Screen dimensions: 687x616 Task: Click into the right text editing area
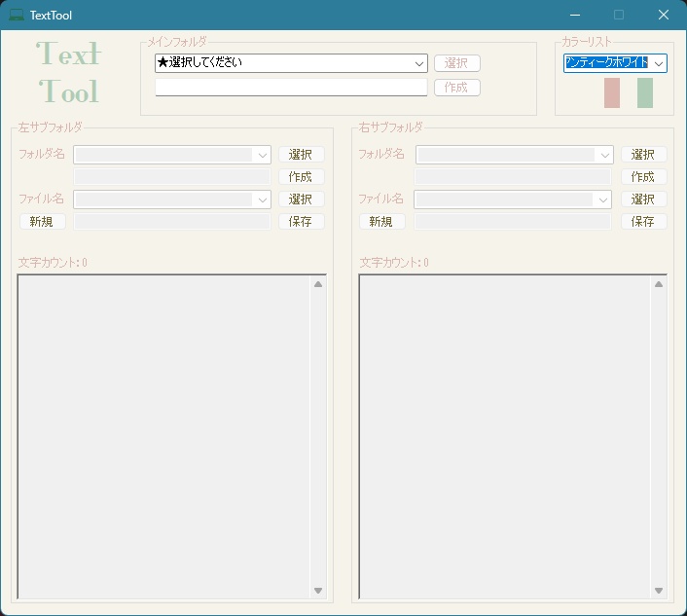pyautogui.click(x=505, y=437)
